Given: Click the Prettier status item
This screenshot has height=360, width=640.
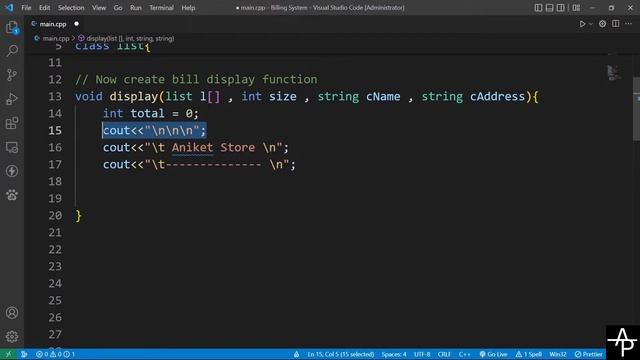Looking at the screenshot, I should pyautogui.click(x=589, y=354).
